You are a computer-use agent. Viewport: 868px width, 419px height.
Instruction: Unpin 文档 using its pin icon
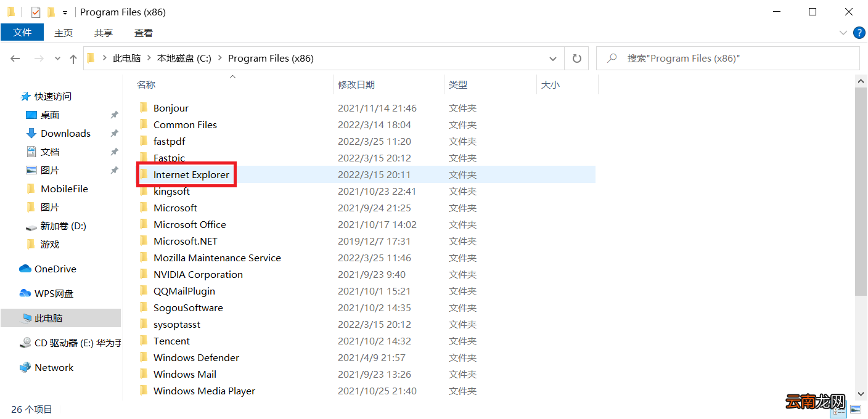coord(114,152)
